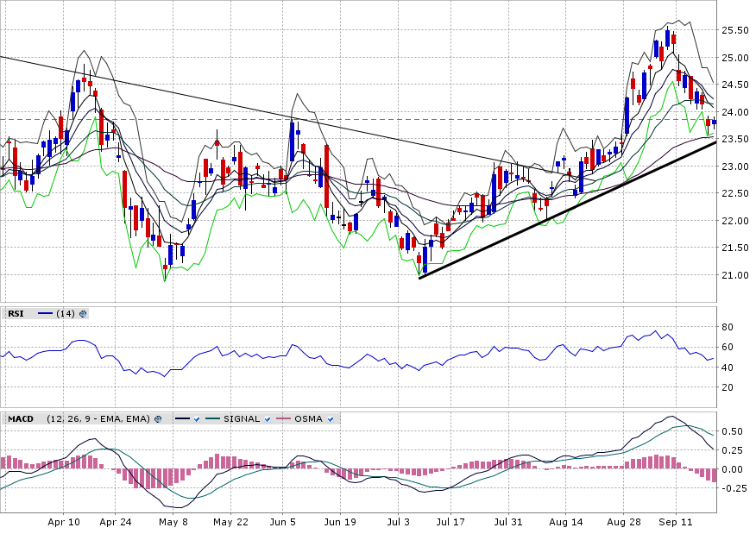Viewport: 756px width, 534px height.
Task: Click the MACD panel label
Action: tap(20, 419)
